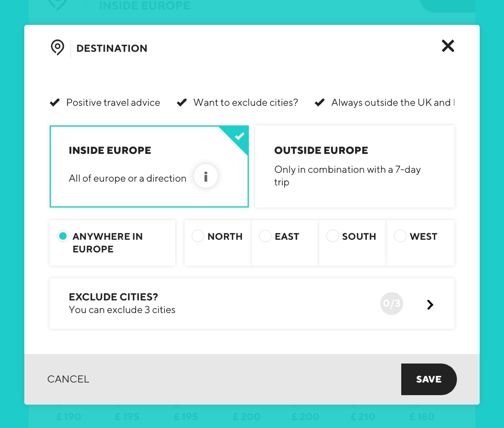Select the South direction radio button
The height and width of the screenshot is (428, 504).
(x=333, y=236)
